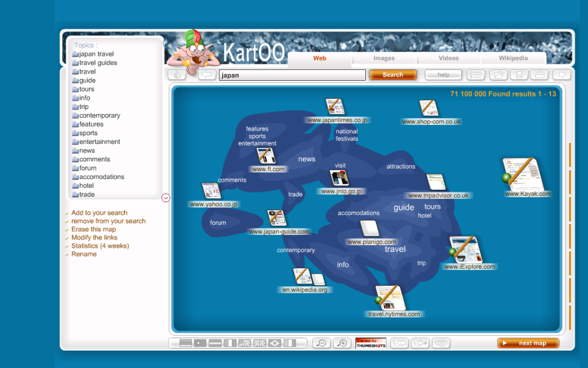Open the www.jnto.go.jp site icon

339,178
